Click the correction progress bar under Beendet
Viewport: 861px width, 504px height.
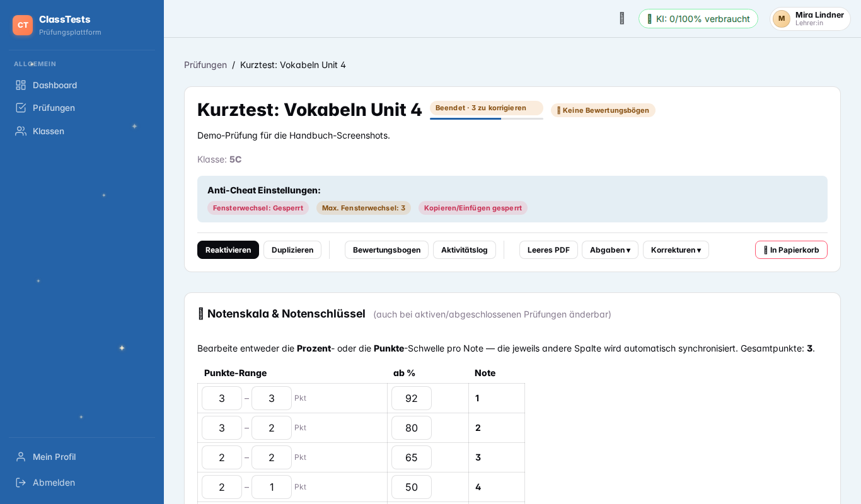pos(487,118)
